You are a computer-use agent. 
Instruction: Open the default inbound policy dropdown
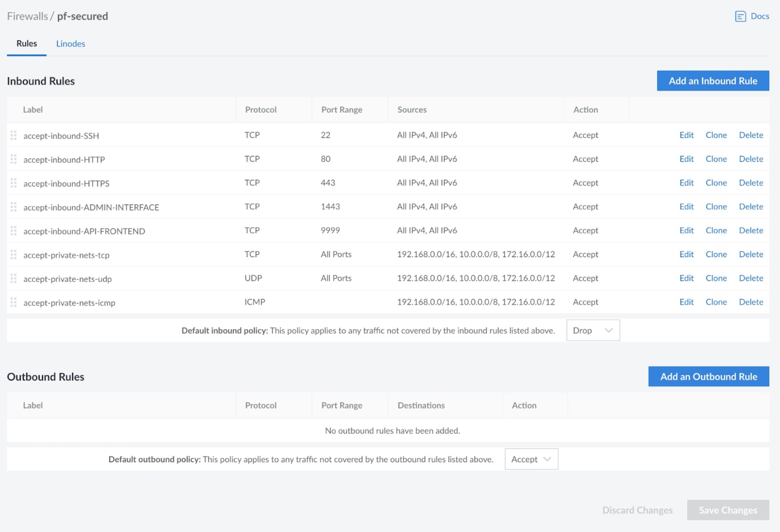tap(593, 330)
